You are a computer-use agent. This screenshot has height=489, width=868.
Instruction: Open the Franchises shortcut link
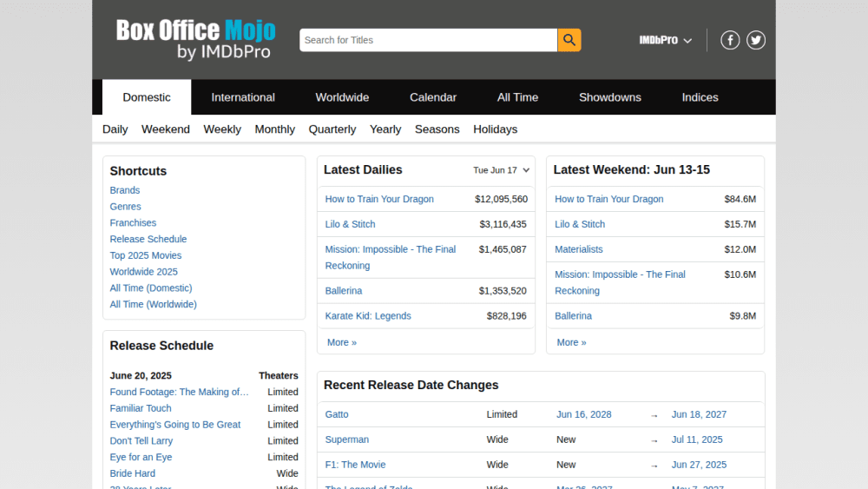coord(133,222)
